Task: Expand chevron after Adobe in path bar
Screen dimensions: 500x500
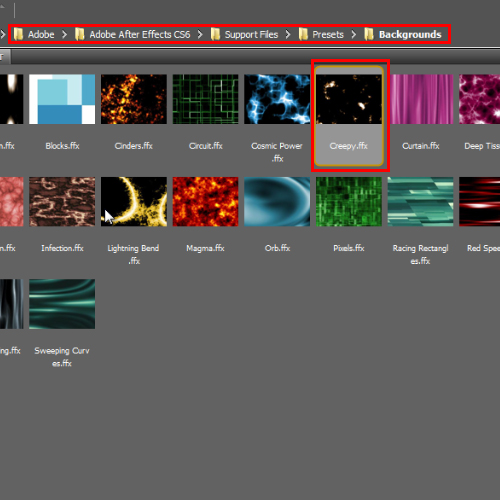Action: click(x=64, y=34)
